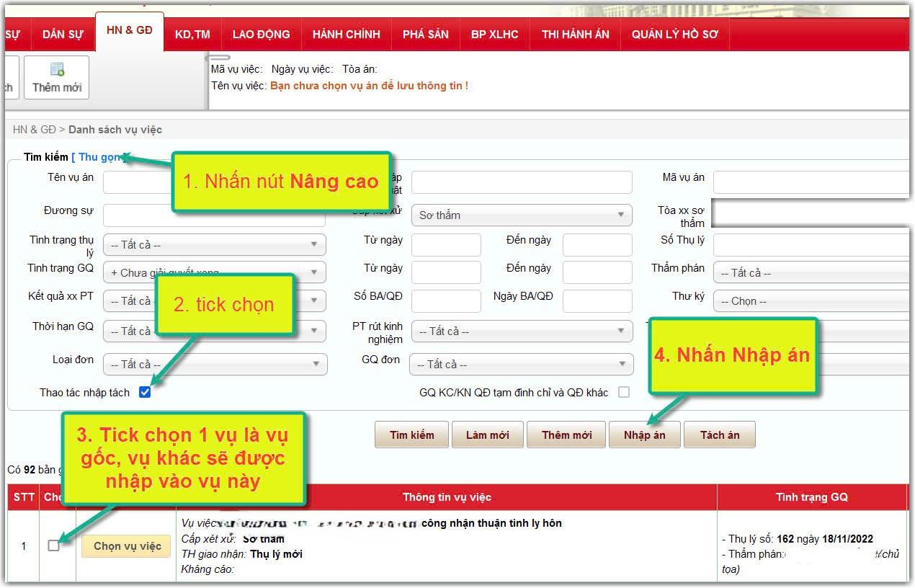Open the Cấp xét xử Sơ thẩm dropdown

(x=522, y=215)
